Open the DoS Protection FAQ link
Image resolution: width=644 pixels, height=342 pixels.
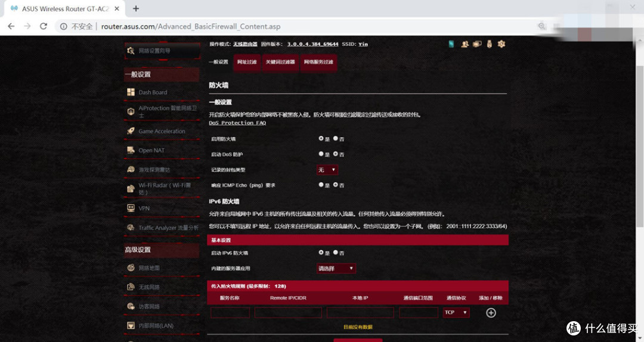pyautogui.click(x=237, y=123)
